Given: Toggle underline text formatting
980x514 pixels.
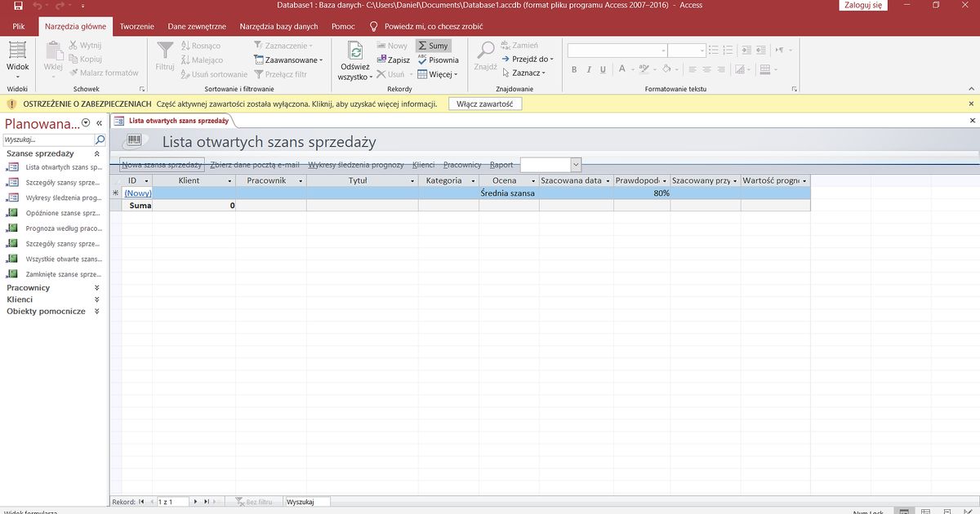Looking at the screenshot, I should 602,69.
